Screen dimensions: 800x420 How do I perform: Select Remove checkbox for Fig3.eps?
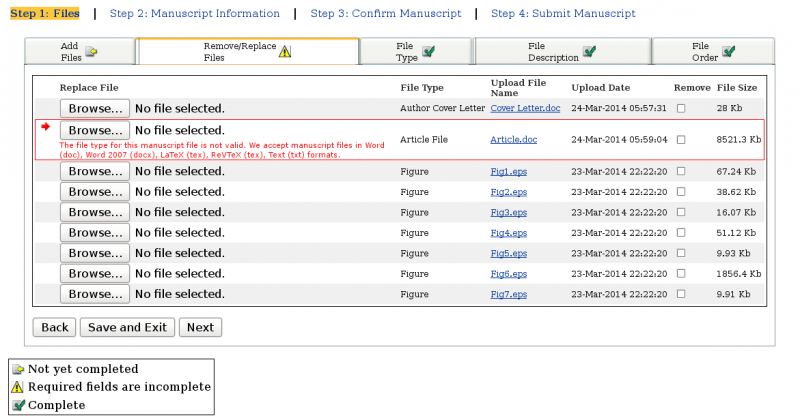[681, 213]
